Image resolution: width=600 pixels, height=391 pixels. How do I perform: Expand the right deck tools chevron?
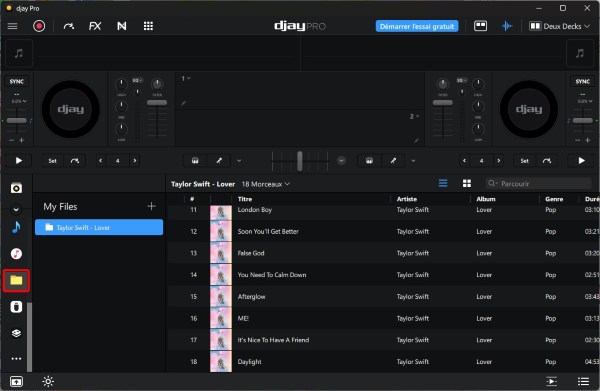click(x=413, y=161)
